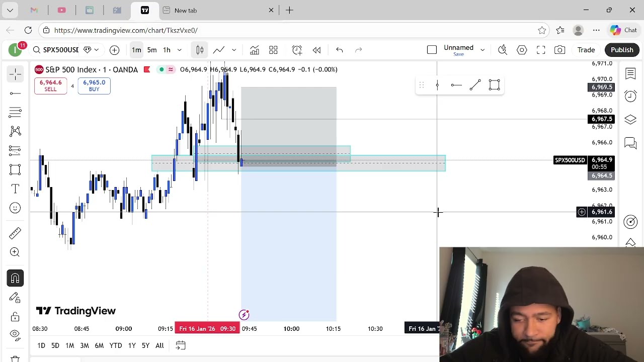The width and height of the screenshot is (644, 362).
Task: Select the 1h interval
Action: point(167,50)
